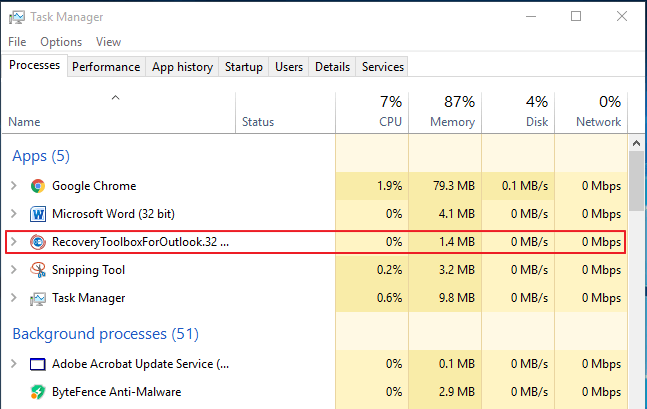This screenshot has height=409, width=647.
Task: Select the ByteFence Anti-Malware name
Action: click(x=116, y=392)
